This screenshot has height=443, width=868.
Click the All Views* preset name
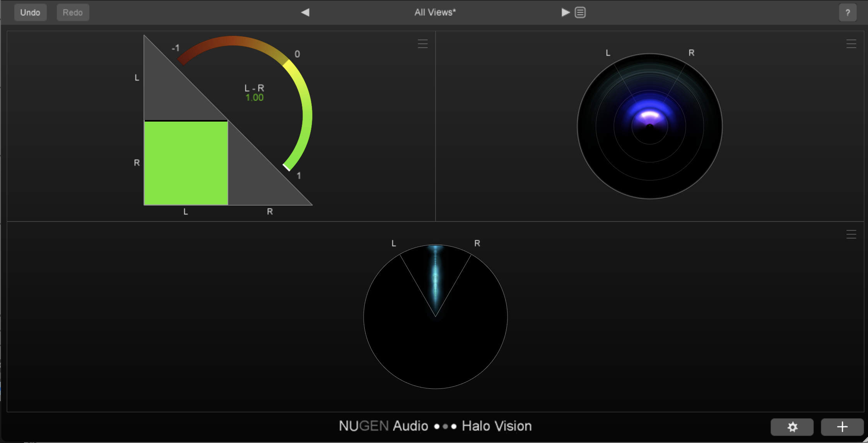coord(435,12)
